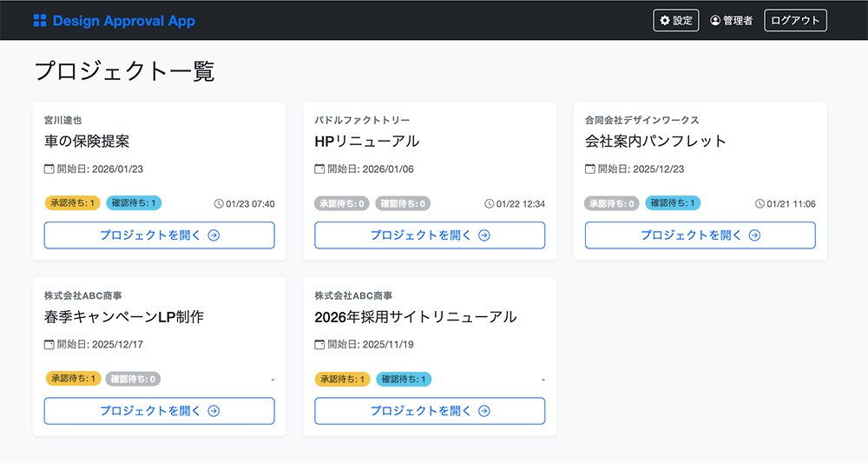868x463 pixels.
Task: Click the 会社案内パンフレット project title
Action: (655, 141)
